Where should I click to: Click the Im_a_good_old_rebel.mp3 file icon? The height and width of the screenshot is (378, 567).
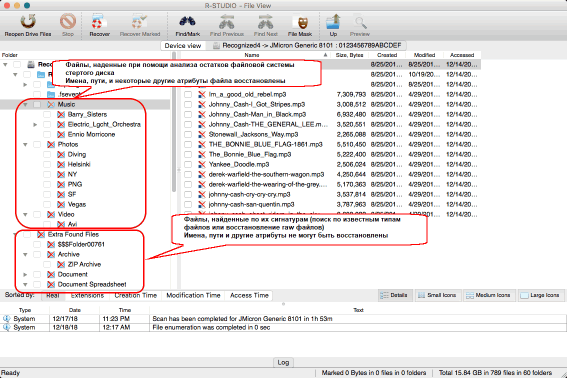click(x=202, y=94)
